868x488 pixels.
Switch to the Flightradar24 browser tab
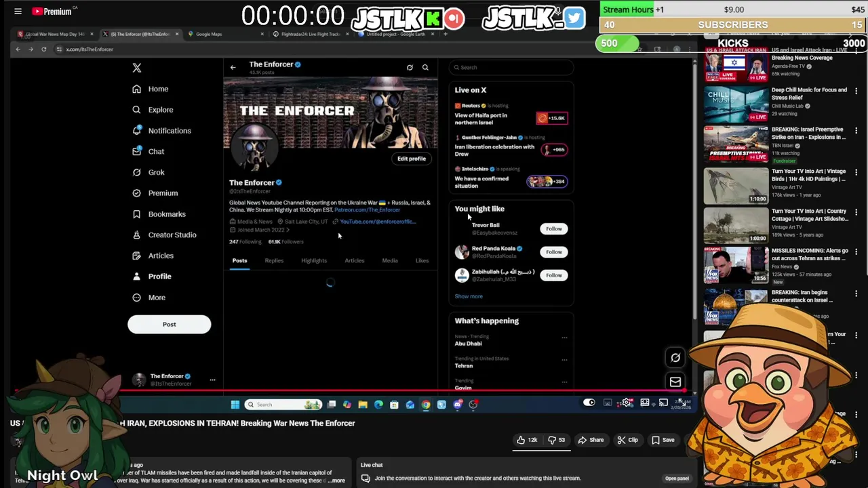coord(309,34)
